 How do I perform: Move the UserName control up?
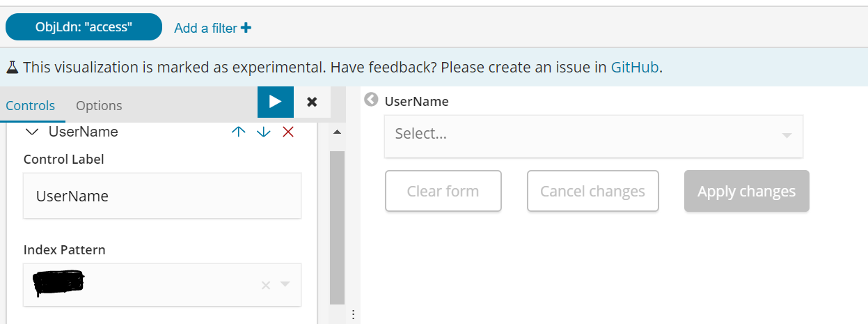(x=239, y=132)
